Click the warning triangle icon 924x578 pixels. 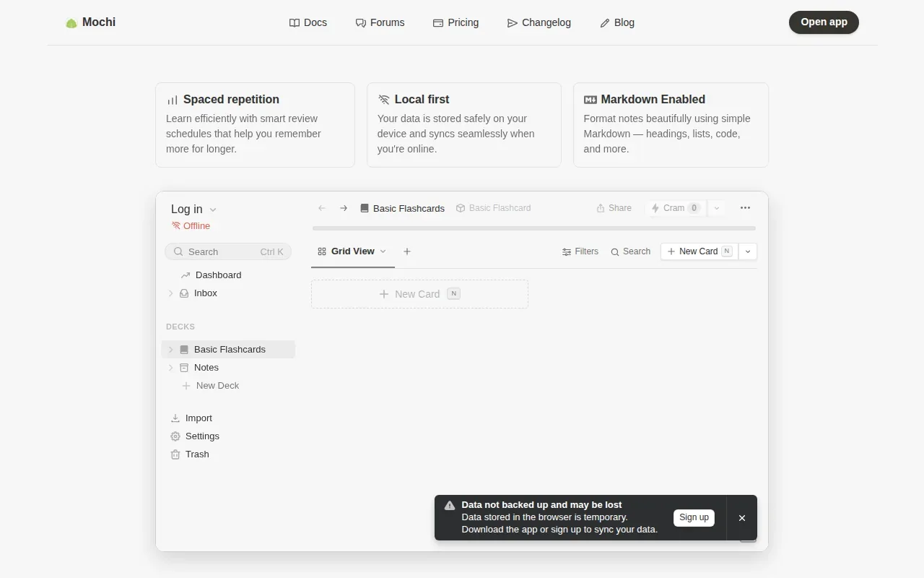[450, 506]
